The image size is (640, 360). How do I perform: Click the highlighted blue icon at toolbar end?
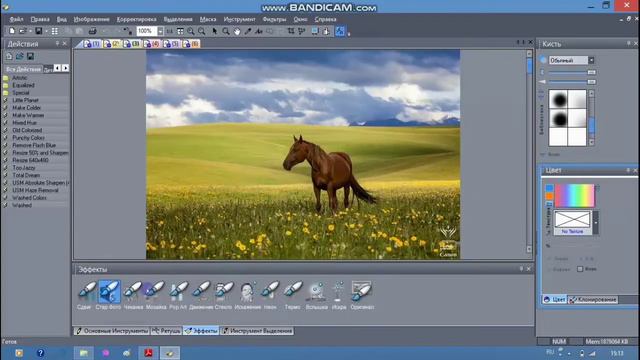coord(340,31)
